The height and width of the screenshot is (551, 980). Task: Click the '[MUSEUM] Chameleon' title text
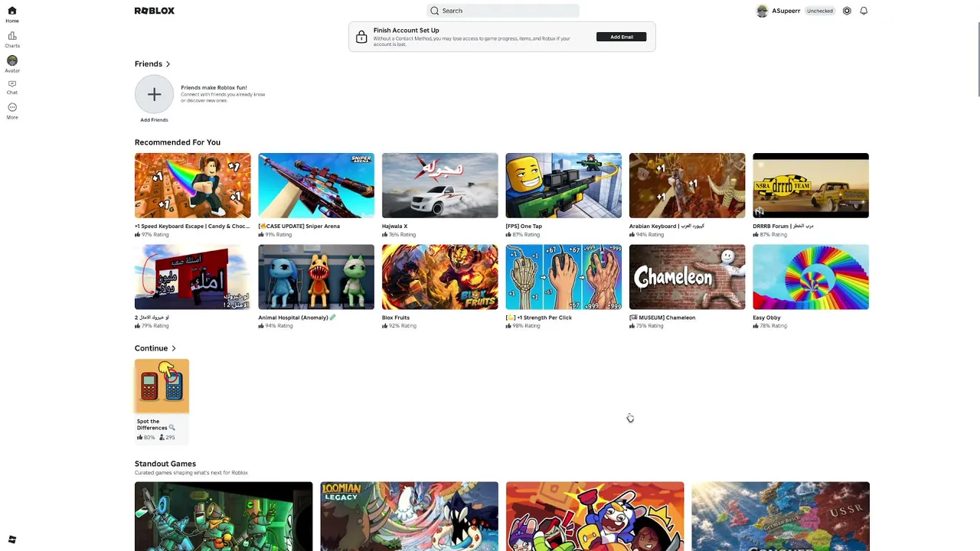pos(662,318)
